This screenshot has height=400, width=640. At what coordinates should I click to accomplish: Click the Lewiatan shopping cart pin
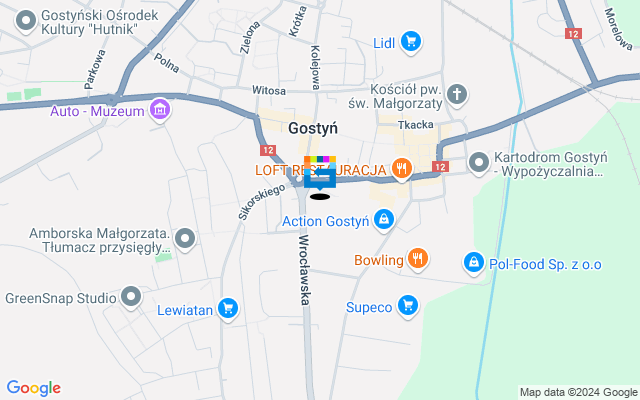228,309
